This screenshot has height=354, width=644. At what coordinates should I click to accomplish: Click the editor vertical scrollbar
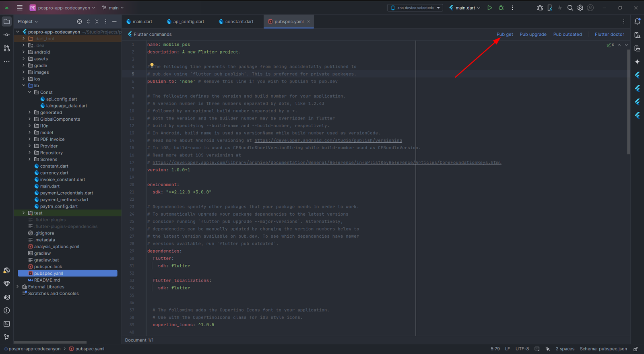tap(628, 101)
